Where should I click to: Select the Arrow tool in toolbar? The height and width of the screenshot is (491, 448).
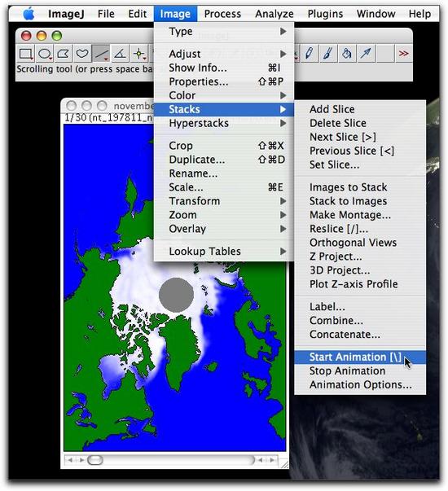pos(366,54)
